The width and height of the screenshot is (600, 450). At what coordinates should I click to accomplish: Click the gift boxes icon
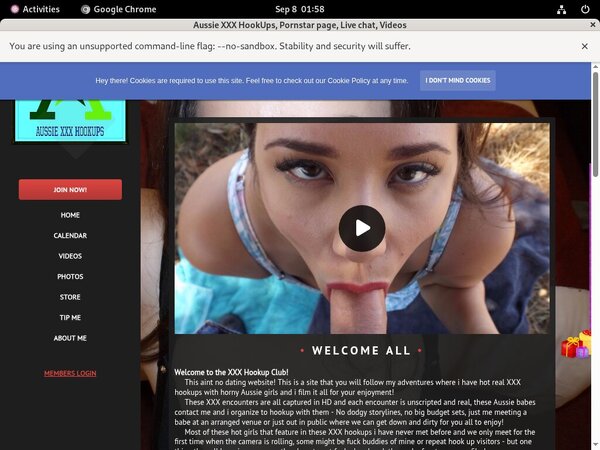tap(576, 345)
